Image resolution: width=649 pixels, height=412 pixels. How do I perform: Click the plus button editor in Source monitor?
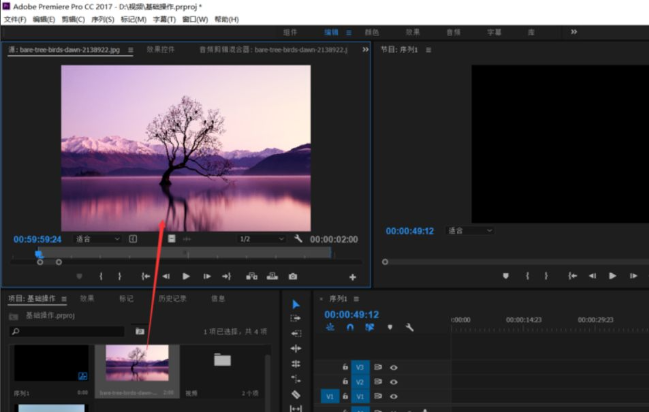coord(353,277)
